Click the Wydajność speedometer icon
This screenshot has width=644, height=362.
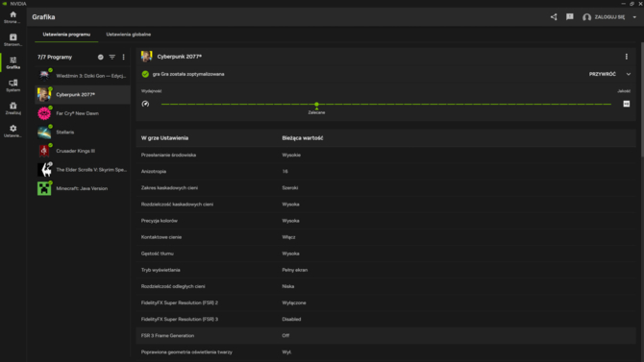point(145,104)
